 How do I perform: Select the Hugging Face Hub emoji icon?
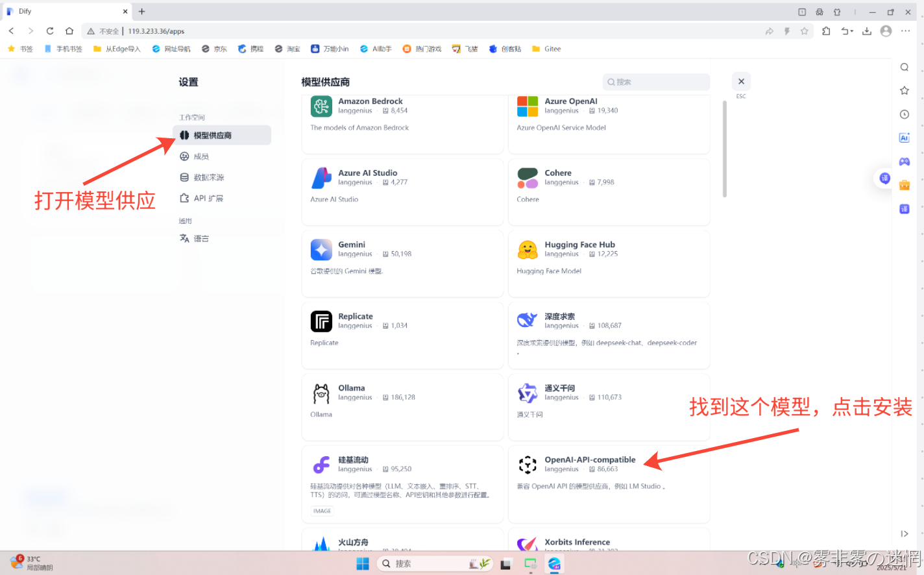click(x=528, y=250)
